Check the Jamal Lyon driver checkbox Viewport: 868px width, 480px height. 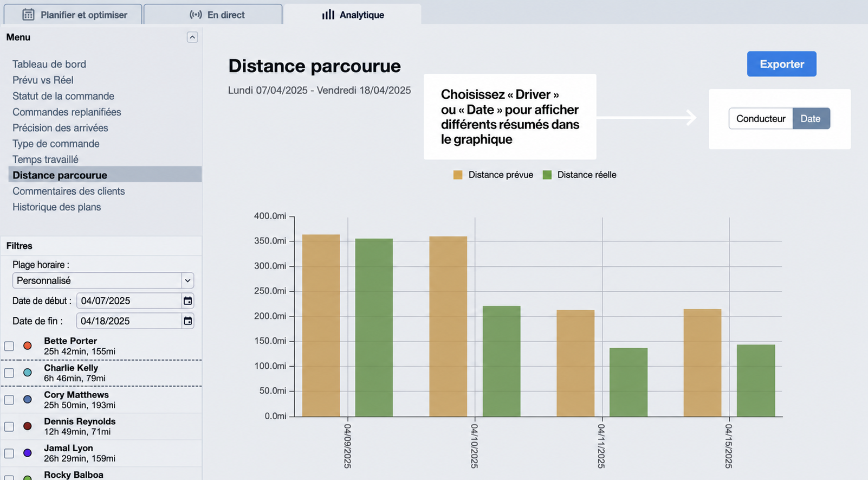[x=9, y=453]
